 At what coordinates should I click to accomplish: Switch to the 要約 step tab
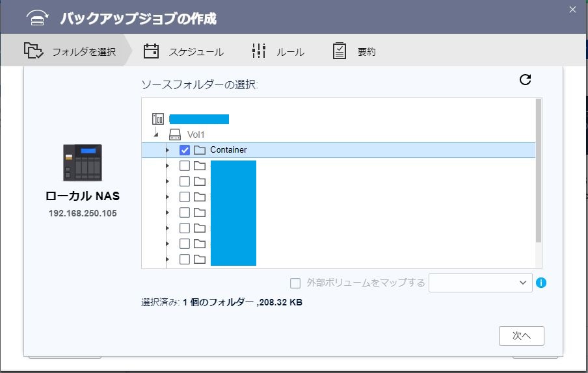354,51
